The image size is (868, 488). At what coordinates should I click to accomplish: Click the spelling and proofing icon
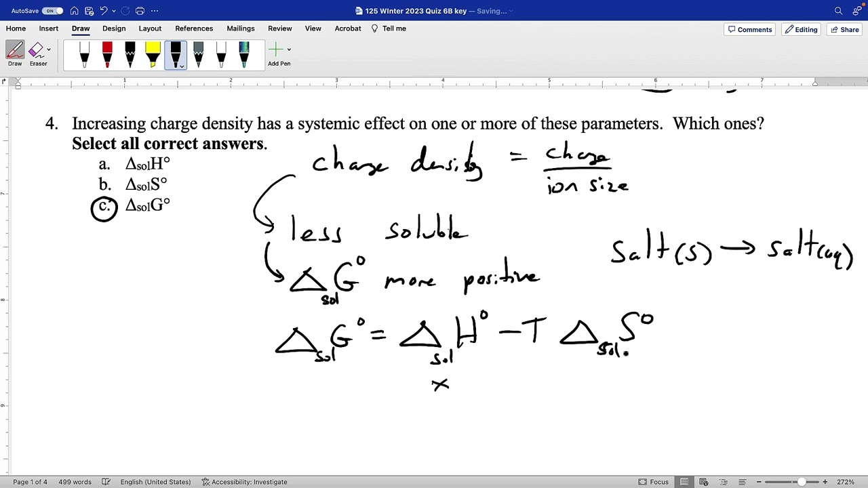(106, 482)
